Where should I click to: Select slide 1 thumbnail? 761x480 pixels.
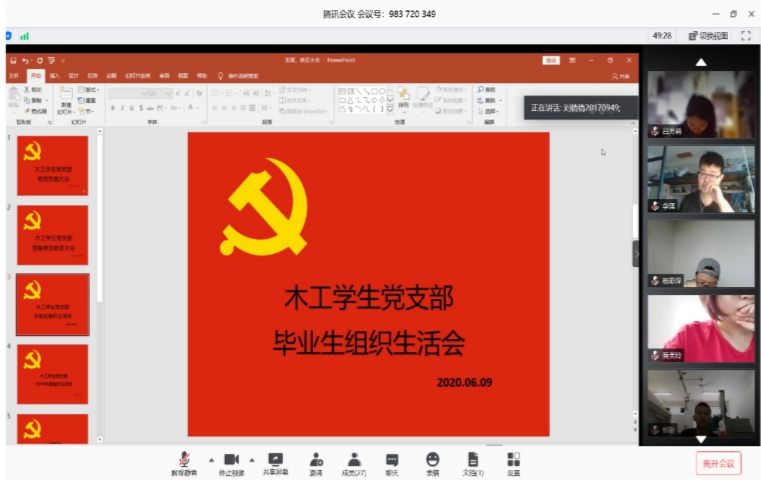click(53, 166)
